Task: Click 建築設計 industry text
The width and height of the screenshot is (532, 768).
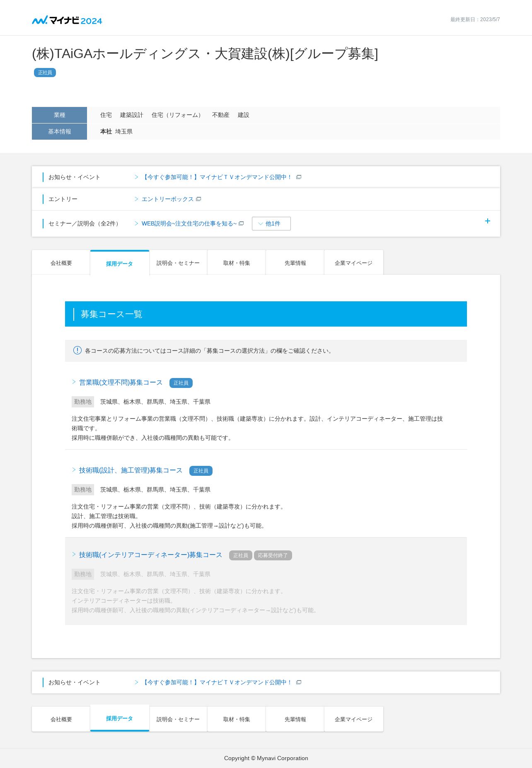Action: point(132,115)
